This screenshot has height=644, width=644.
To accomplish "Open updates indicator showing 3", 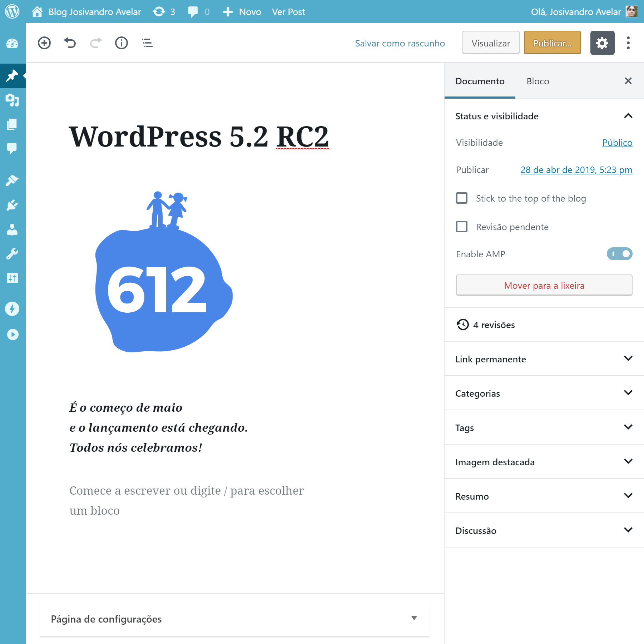I will 164,11.
